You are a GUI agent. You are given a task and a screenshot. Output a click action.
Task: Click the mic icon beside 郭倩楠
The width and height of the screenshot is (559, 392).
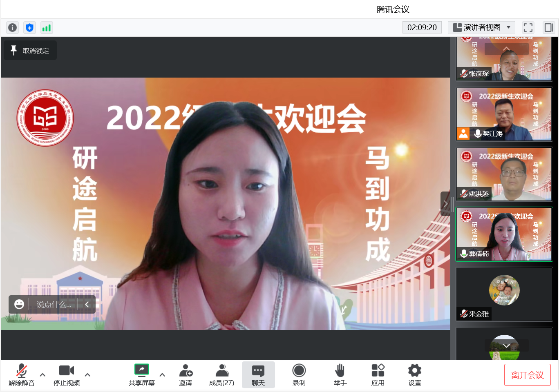[464, 254]
